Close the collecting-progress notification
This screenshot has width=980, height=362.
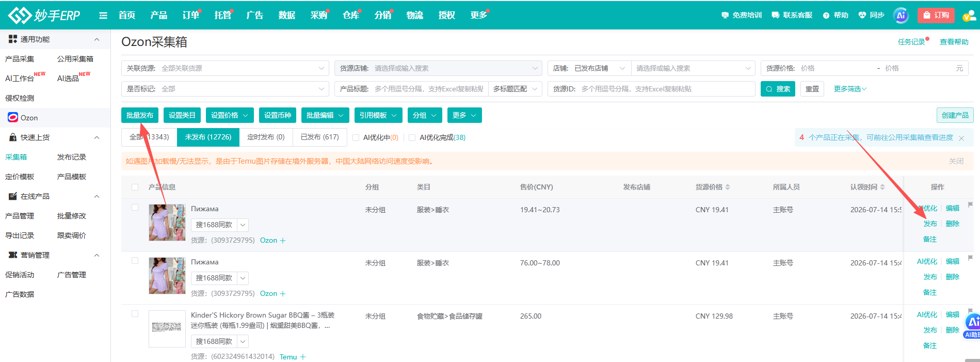[x=961, y=138]
